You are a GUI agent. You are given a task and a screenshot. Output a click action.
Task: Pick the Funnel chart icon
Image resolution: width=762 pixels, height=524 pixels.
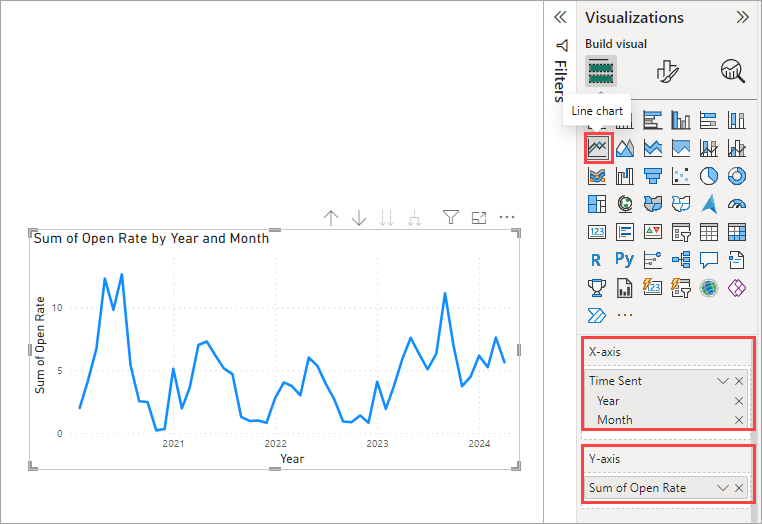(653, 176)
